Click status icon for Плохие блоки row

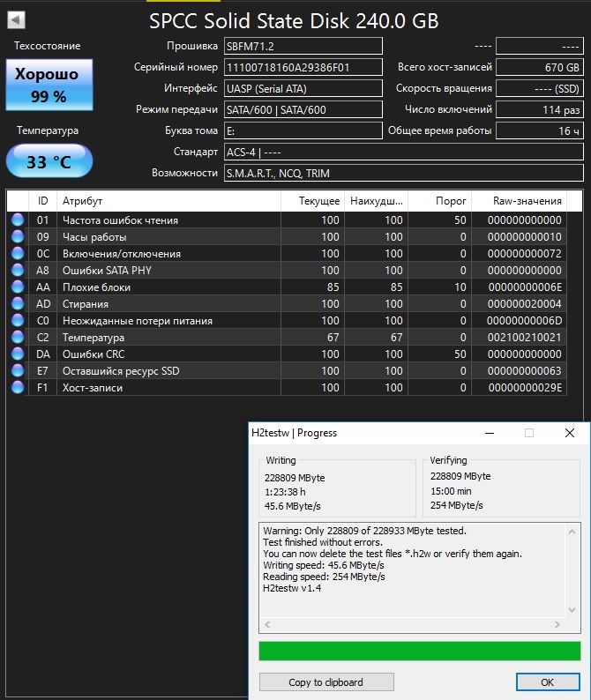(x=18, y=287)
